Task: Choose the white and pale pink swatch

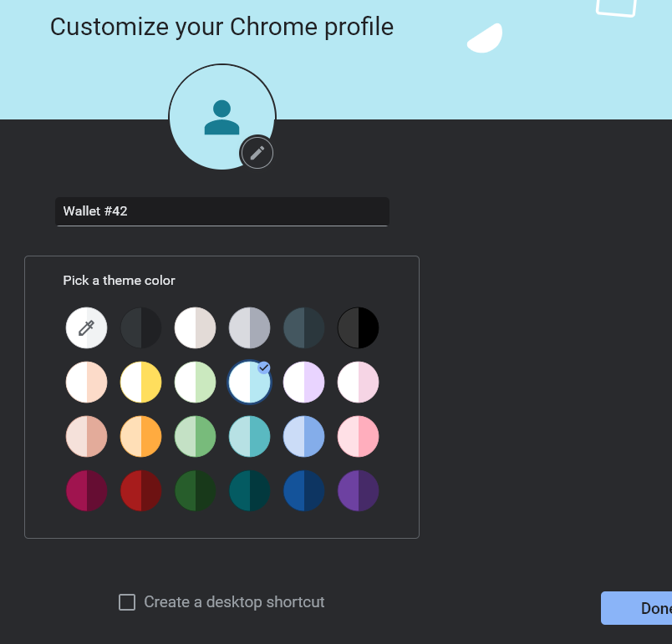Action: pos(359,382)
